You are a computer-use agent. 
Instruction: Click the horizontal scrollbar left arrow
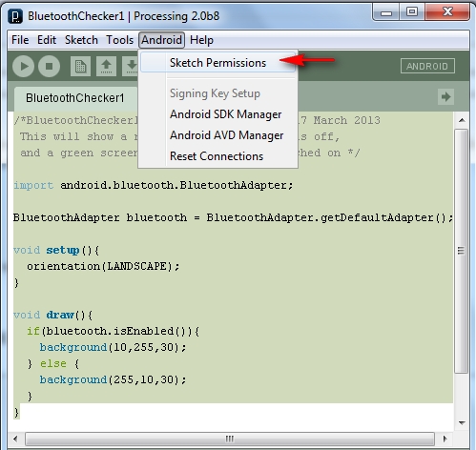15,440
